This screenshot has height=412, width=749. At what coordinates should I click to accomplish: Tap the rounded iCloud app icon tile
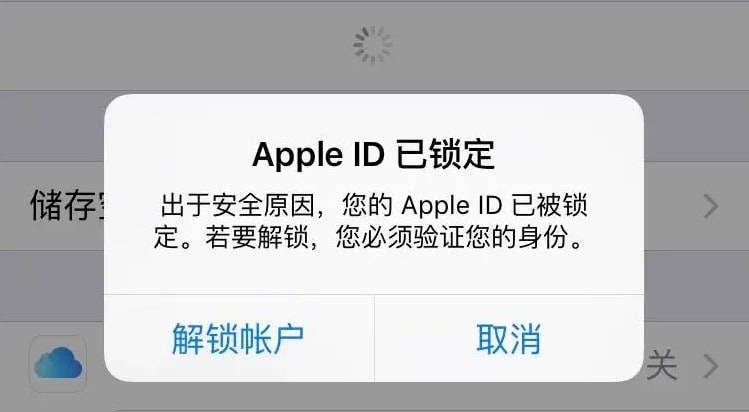coord(58,364)
